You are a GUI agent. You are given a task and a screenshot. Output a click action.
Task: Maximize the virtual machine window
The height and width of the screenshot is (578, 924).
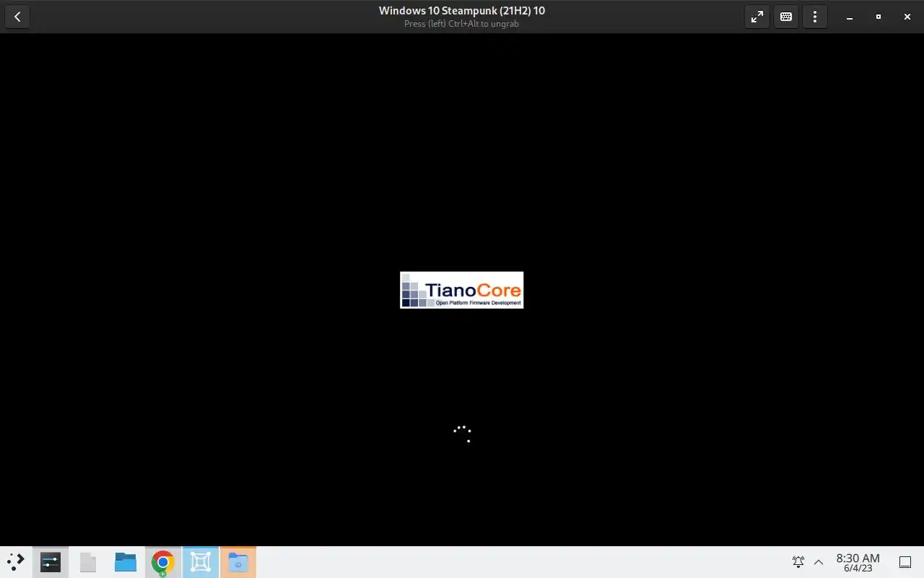tap(879, 17)
